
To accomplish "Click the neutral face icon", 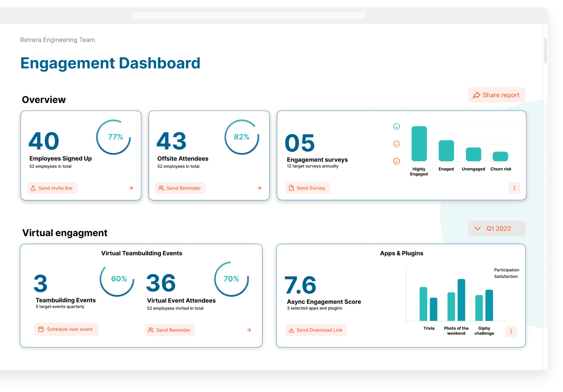I will coord(397,144).
